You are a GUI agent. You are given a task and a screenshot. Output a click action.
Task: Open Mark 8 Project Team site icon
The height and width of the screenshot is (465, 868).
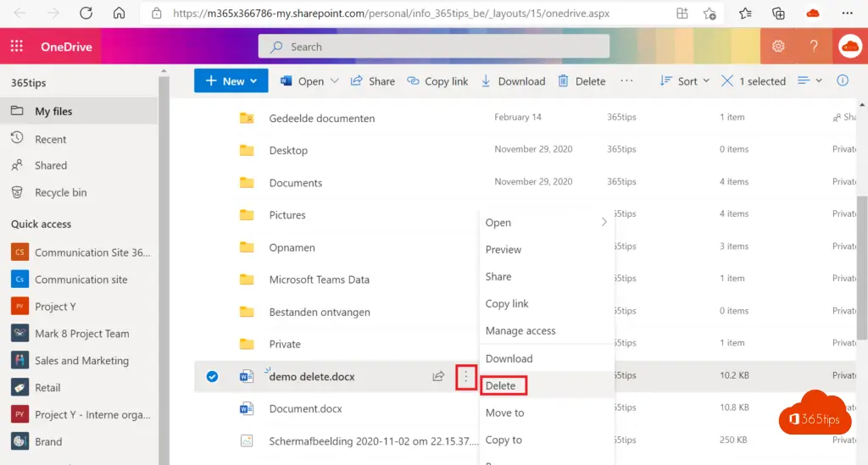click(x=20, y=334)
